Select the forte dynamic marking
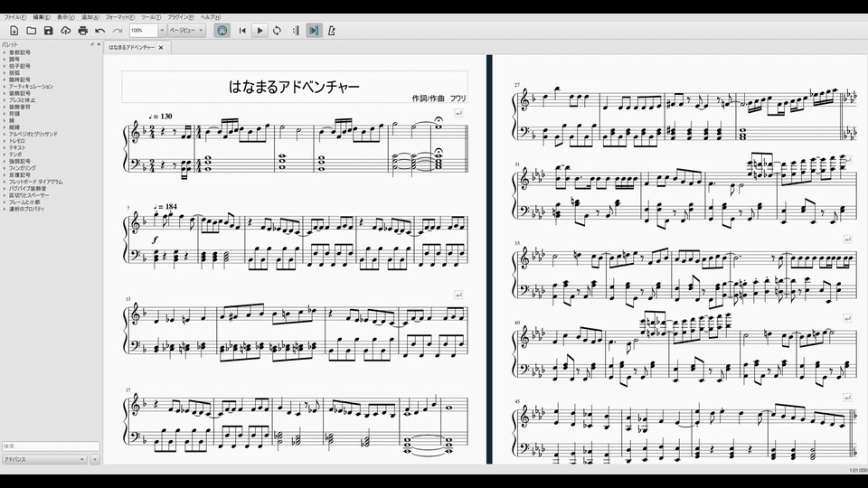This screenshot has width=868, height=488. tap(155, 240)
